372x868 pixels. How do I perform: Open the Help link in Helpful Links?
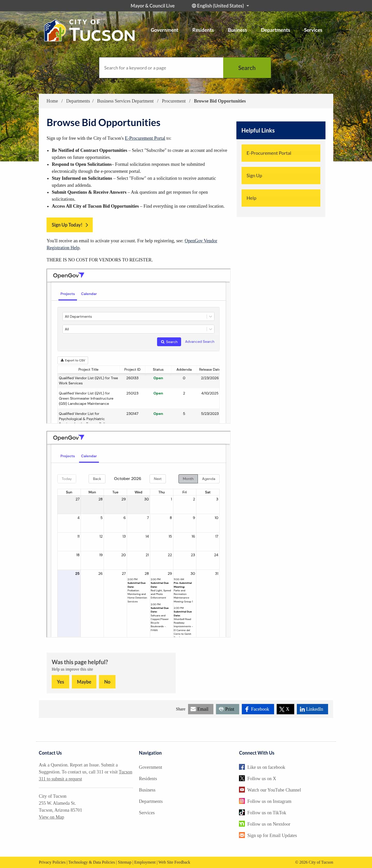[281, 198]
